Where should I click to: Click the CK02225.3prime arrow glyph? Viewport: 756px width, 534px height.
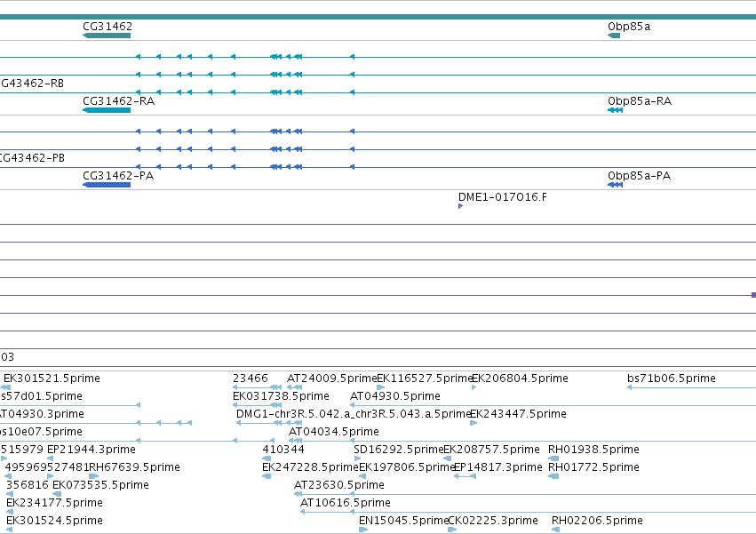point(452,530)
